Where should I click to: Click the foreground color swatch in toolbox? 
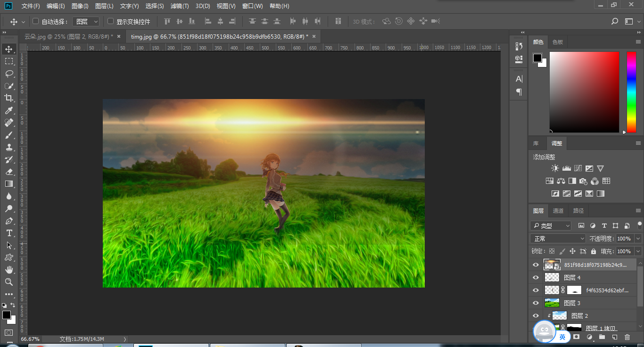tap(6, 314)
